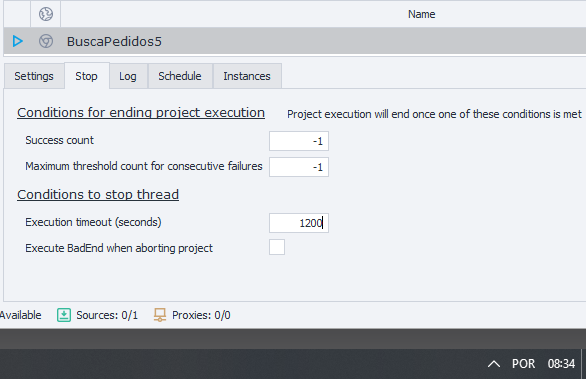Select the BuscaPedidos5 project row
This screenshot has width=586, height=379.
294,41
